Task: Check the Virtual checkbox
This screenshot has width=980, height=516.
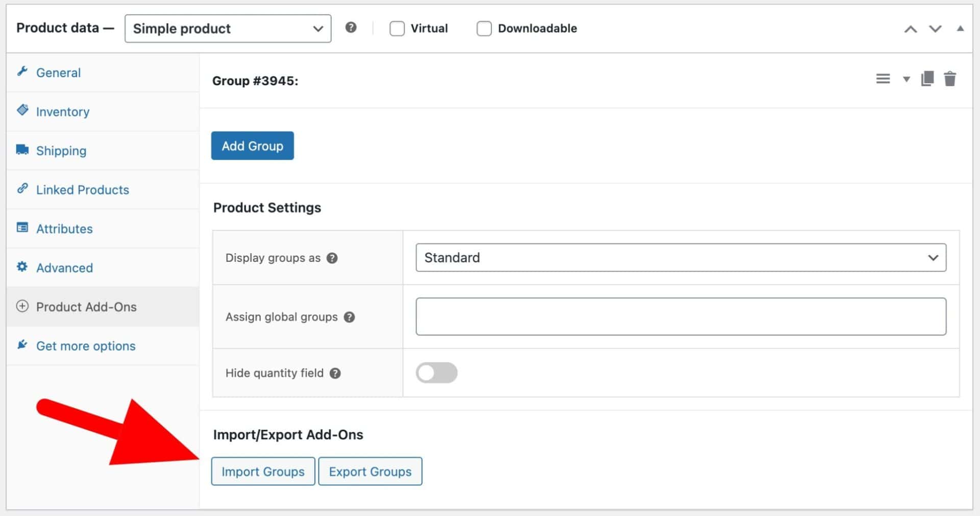Action: point(397,29)
